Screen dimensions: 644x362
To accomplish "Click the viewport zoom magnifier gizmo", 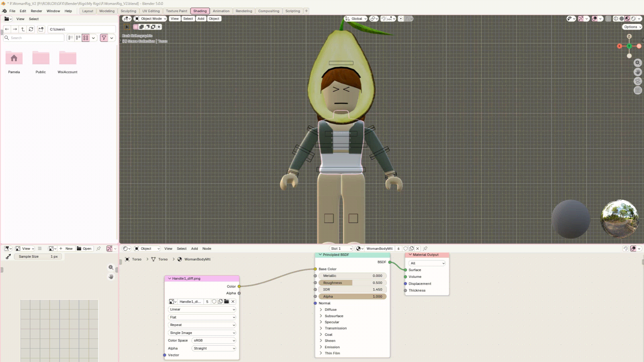I will click(638, 63).
